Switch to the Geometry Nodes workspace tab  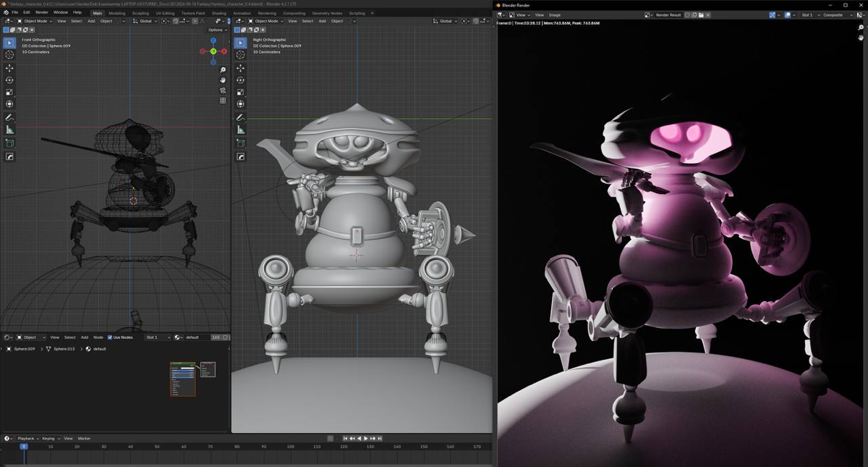pyautogui.click(x=326, y=13)
